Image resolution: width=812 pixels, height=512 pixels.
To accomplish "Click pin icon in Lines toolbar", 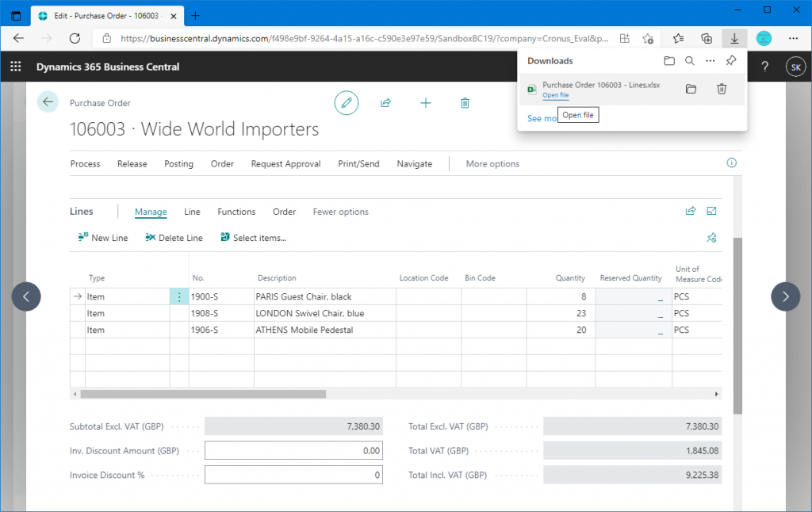I will pos(711,238).
